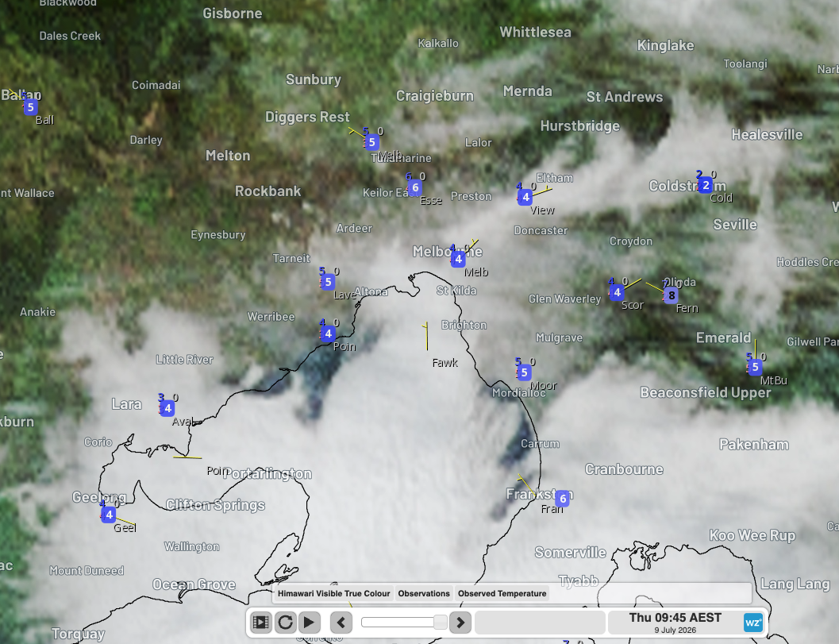Viewport: 839px width, 644px height.
Task: Select the Observations layer tab
Action: click(424, 593)
